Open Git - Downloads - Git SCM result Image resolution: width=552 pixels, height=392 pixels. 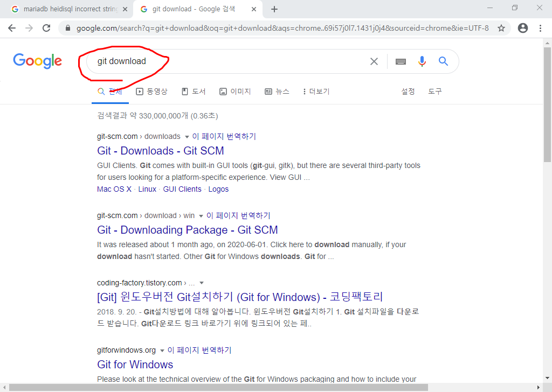161,151
